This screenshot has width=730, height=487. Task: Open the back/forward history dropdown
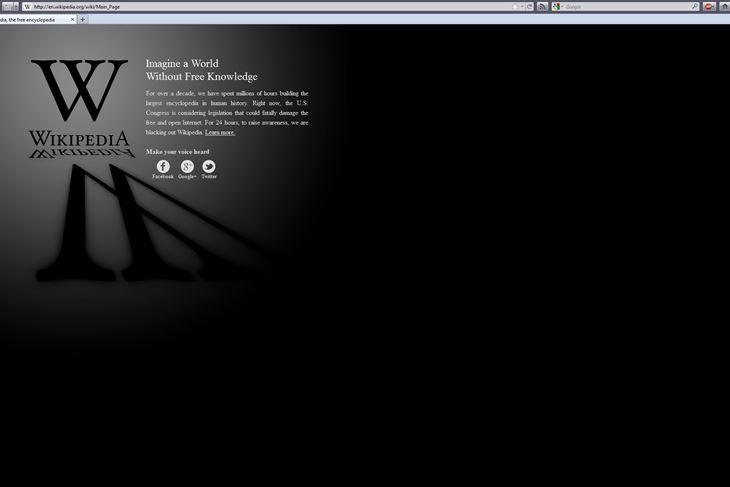pyautogui.click(x=15, y=7)
